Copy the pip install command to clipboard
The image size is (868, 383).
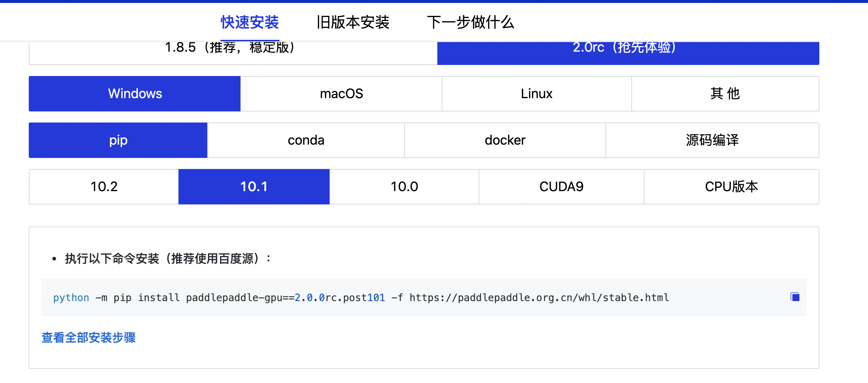coord(795,297)
